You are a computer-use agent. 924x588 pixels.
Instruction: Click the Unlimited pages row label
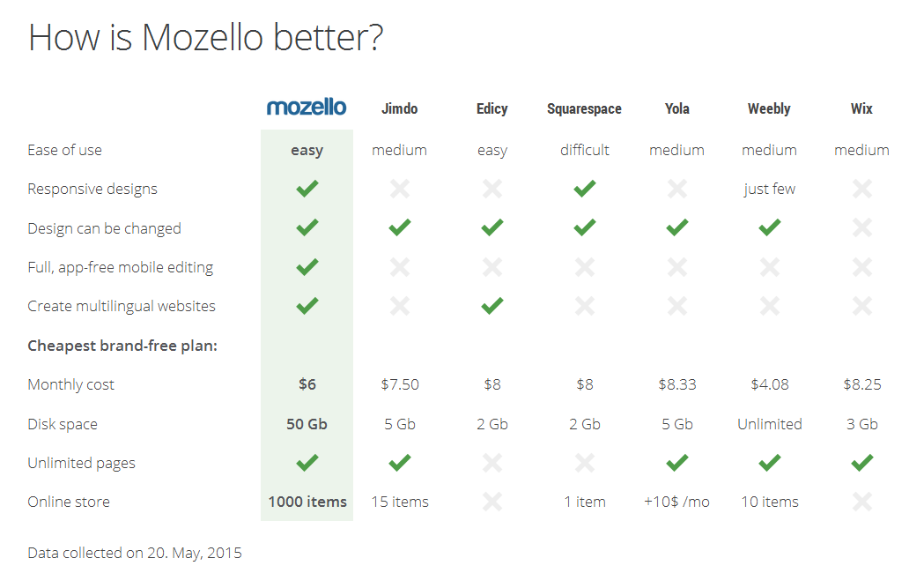[81, 463]
